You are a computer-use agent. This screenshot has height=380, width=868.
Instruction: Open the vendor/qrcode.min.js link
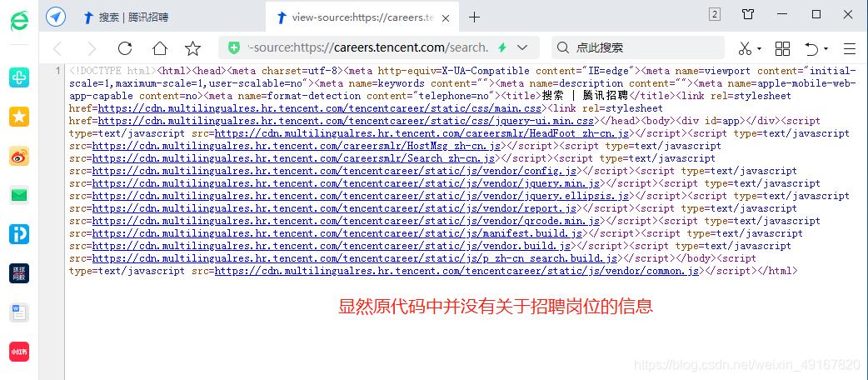346,221
